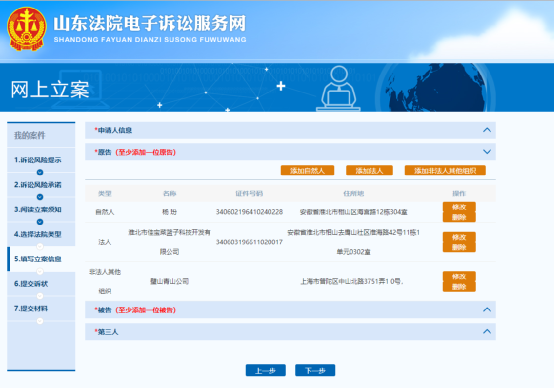This screenshot has height=389, width=554.
Task: Click site title 山东法院电子诉讼服务网
Action: (150, 23)
